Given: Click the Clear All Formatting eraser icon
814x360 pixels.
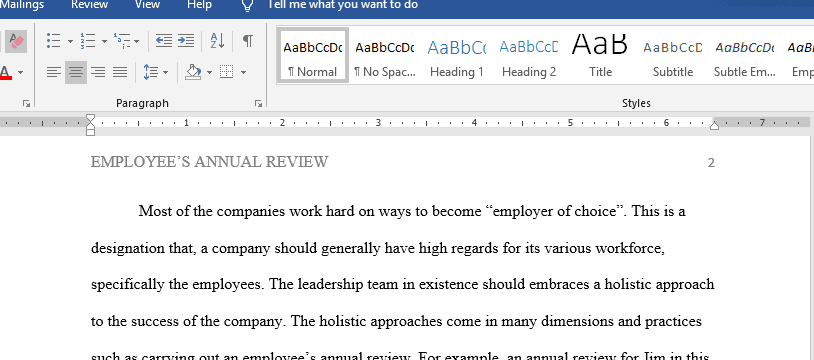Looking at the screenshot, I should (17, 41).
